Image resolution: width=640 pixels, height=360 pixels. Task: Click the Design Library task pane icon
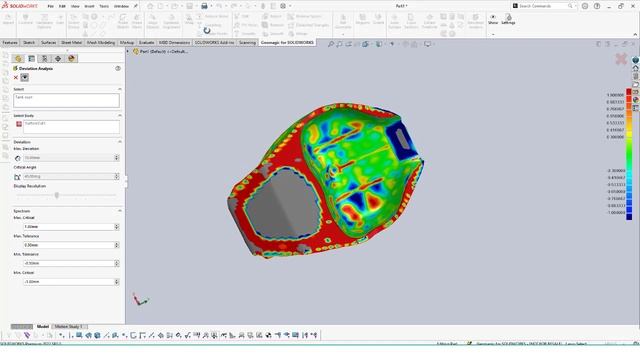click(636, 76)
